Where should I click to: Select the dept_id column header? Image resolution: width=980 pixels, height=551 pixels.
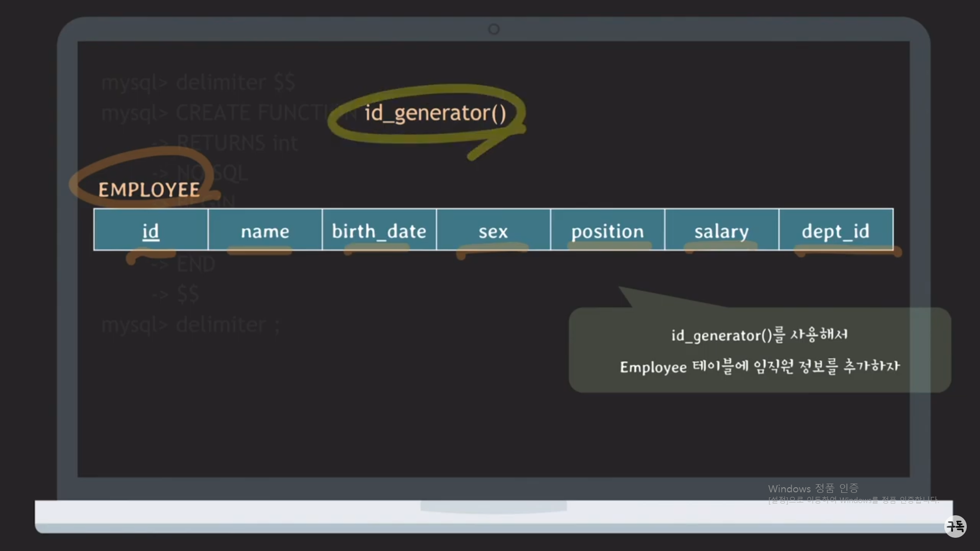pyautogui.click(x=836, y=231)
